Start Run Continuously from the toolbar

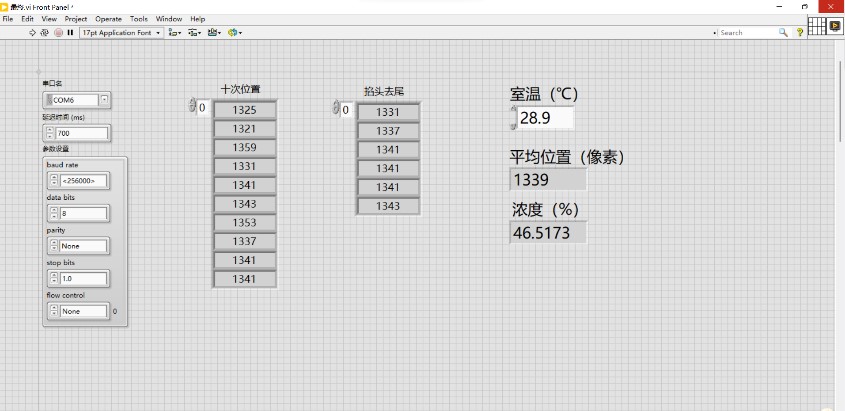pos(45,32)
